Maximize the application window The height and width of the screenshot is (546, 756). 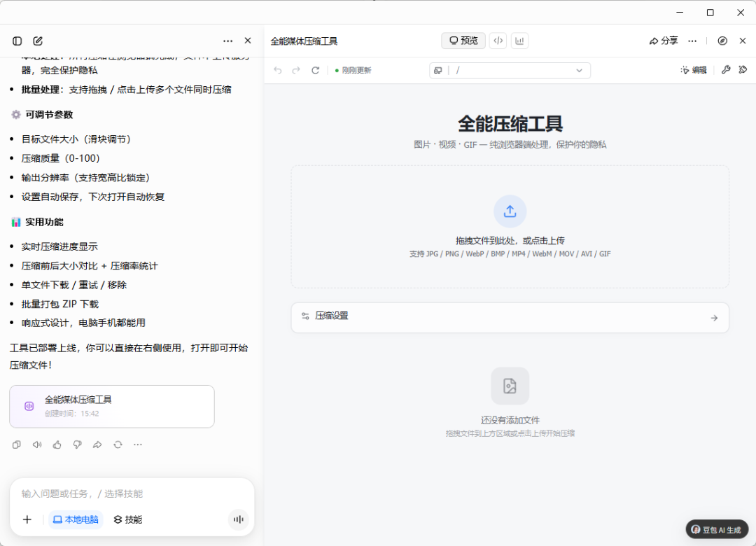click(710, 13)
